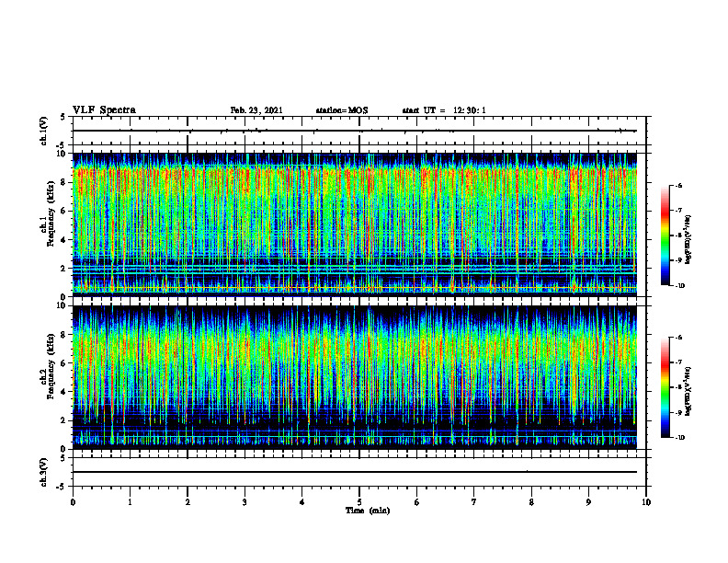Click the ch.1 frequency tick "2"
The image size is (728, 563).
64,269
